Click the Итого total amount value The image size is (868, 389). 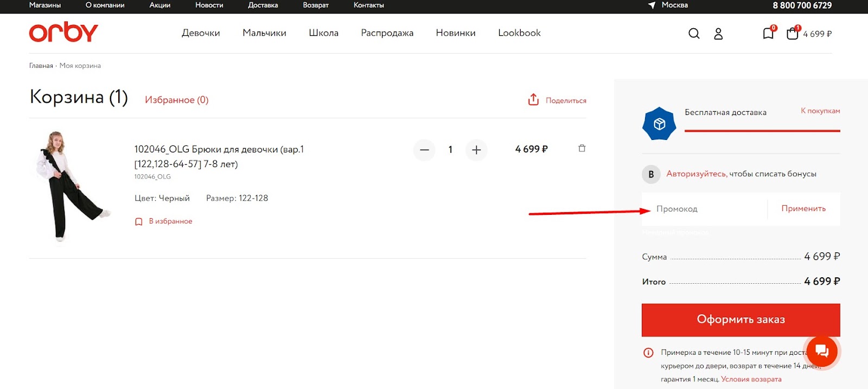pos(822,281)
